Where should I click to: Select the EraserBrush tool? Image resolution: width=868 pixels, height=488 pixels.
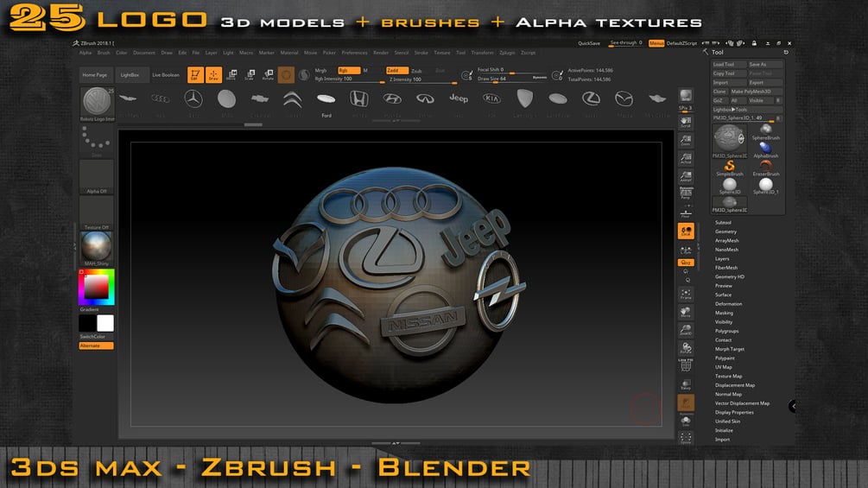[x=765, y=168]
